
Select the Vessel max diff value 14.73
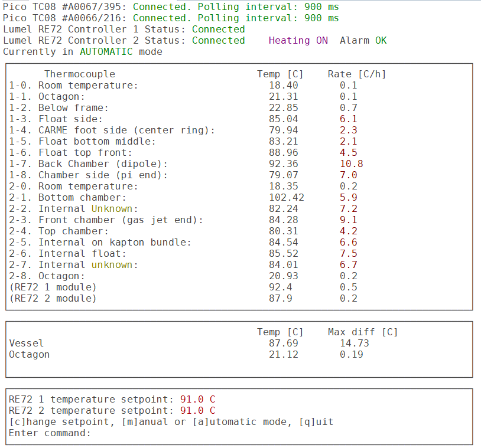[354, 344]
